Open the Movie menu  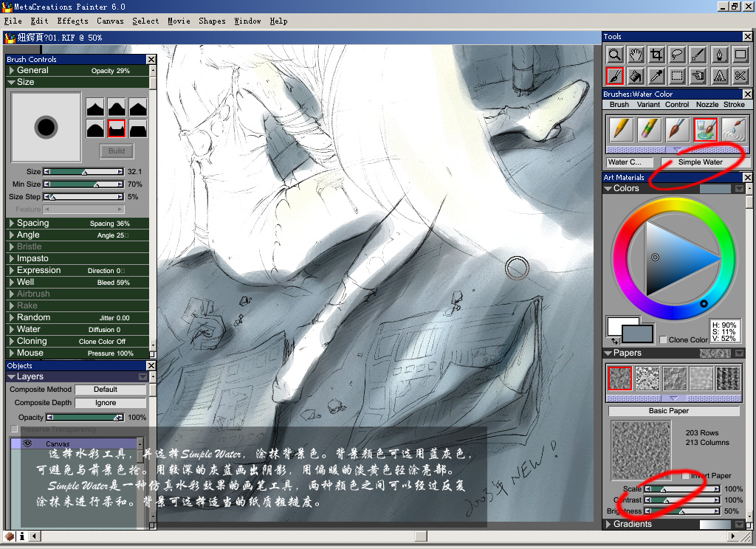click(179, 21)
